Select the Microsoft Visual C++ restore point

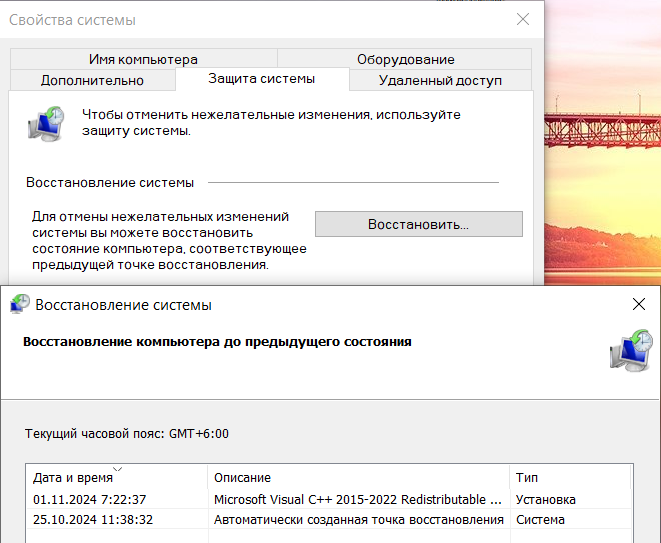[358, 499]
